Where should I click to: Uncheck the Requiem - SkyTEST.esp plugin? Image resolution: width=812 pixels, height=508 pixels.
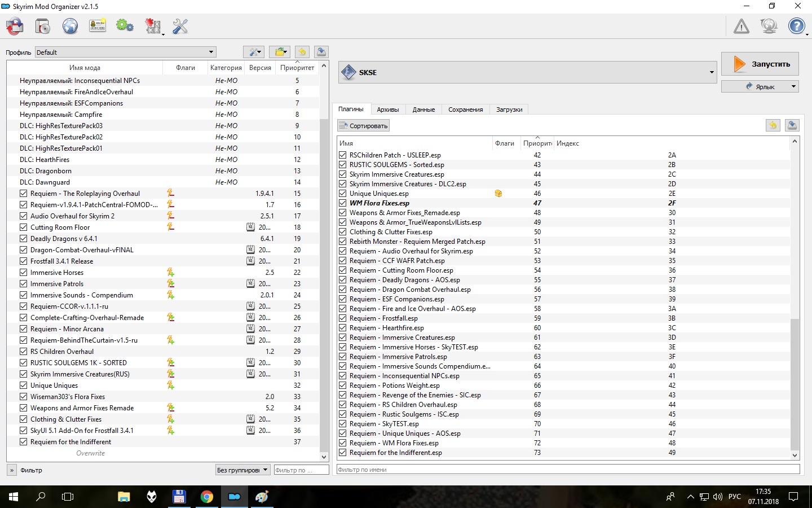click(343, 424)
